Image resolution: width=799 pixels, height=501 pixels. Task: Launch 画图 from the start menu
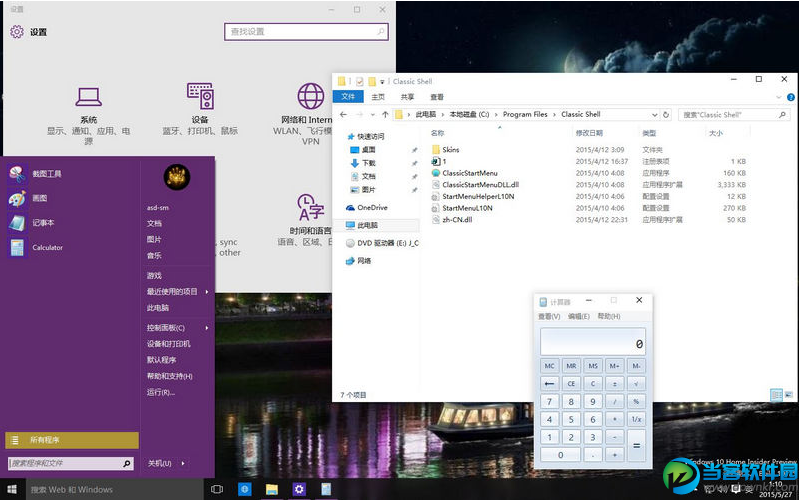tap(40, 198)
